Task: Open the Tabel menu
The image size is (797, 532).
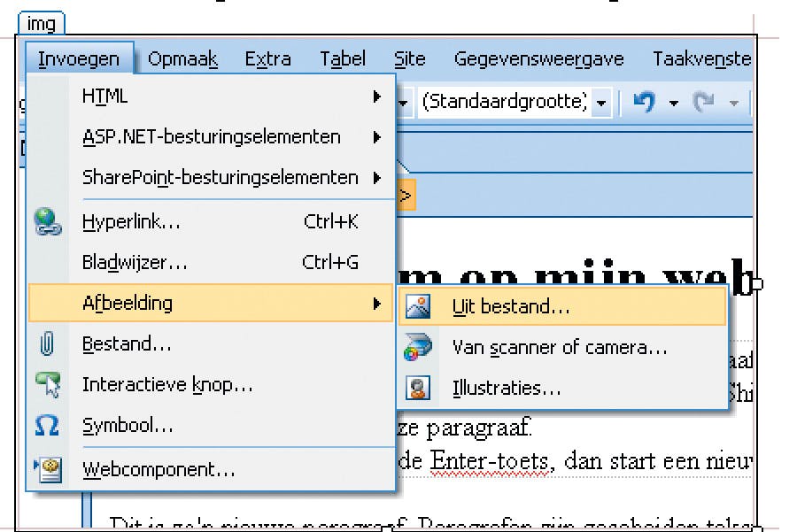Action: click(x=343, y=58)
